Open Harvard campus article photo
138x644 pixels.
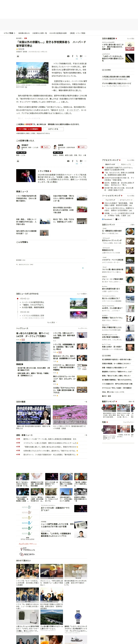tap(32, 73)
